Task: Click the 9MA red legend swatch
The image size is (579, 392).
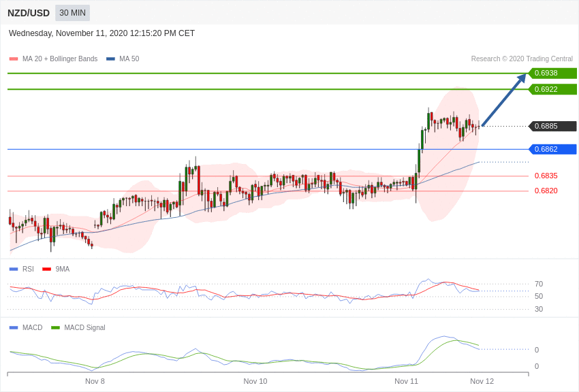Action: pos(47,269)
